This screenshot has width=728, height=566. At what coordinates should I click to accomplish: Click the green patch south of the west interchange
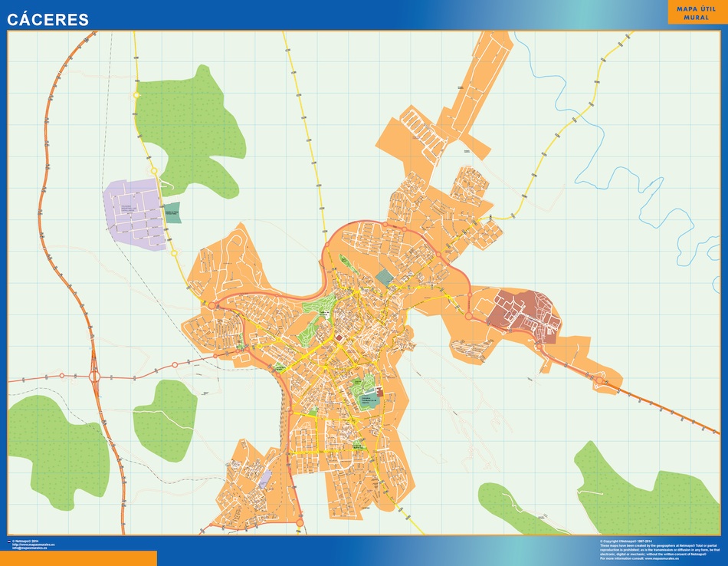click(164, 418)
